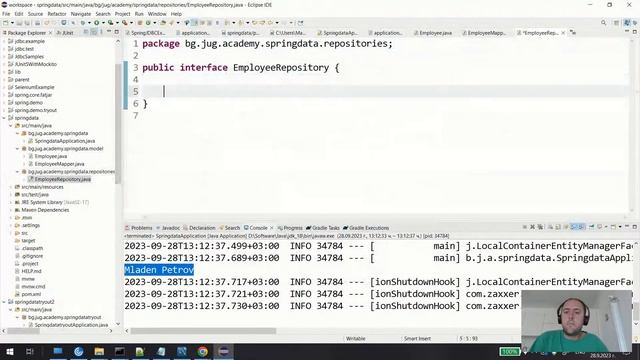Switch to the Declaration tab
The height and width of the screenshot is (360, 640).
[199, 228]
